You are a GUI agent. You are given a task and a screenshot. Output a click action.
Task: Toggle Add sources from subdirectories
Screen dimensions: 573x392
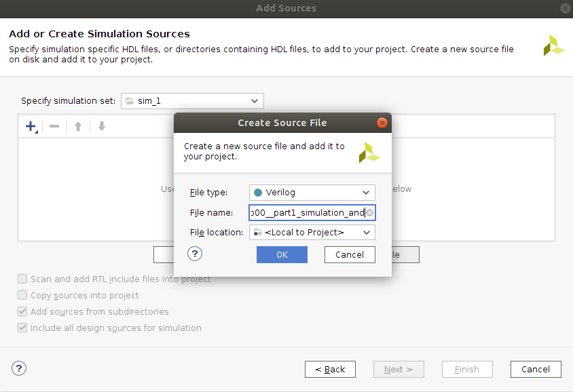click(22, 311)
